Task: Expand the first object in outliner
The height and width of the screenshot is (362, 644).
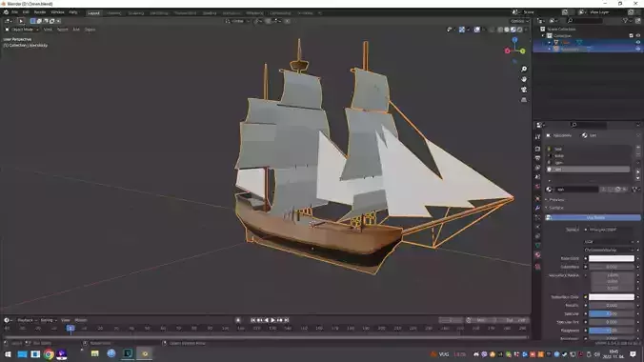Action: (x=550, y=42)
